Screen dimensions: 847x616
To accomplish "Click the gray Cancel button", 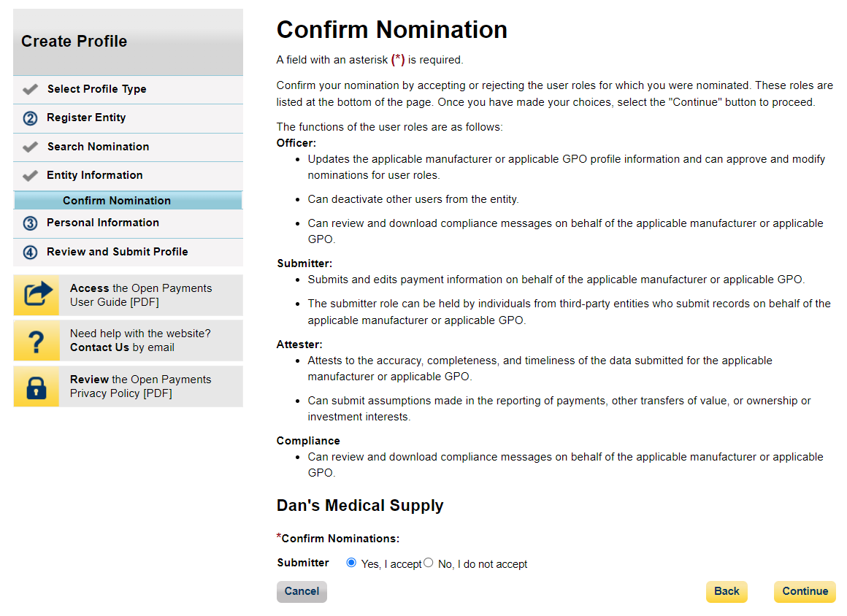I will point(302,592).
